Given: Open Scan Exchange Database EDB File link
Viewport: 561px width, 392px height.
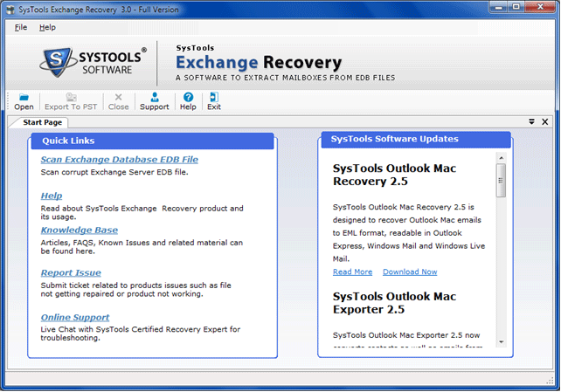Looking at the screenshot, I should point(119,160).
